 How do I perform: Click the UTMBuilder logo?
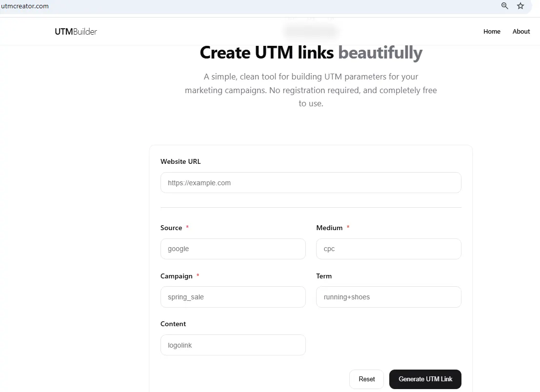tap(76, 31)
